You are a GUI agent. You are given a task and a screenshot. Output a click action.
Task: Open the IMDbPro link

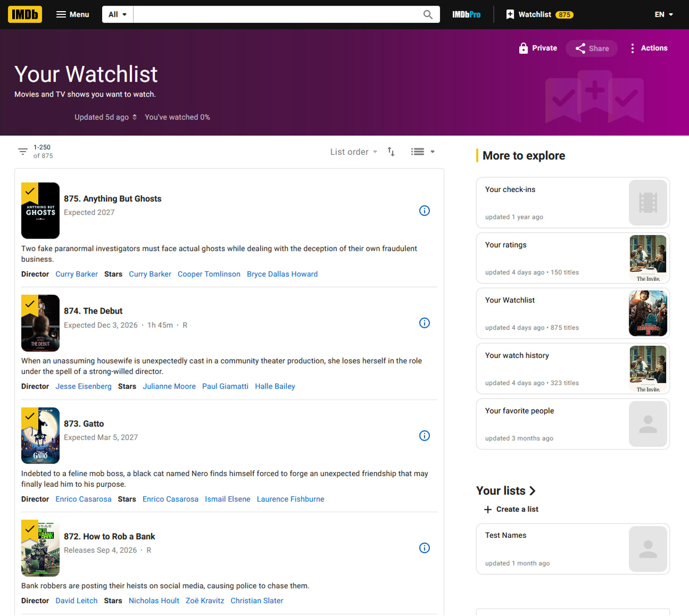[x=467, y=14]
